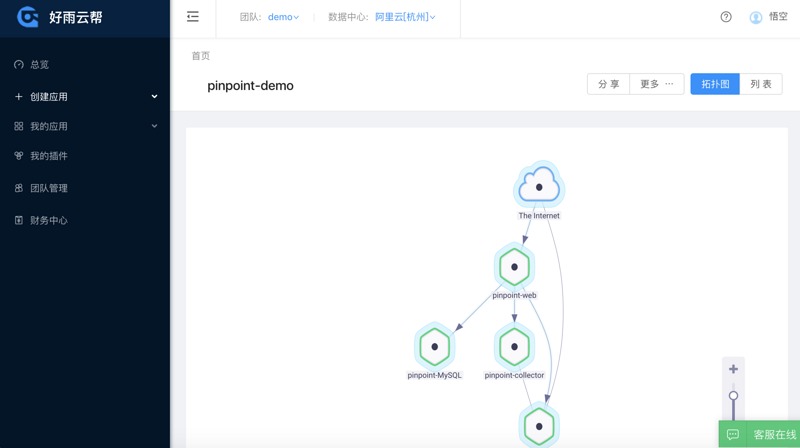Image resolution: width=800 pixels, height=448 pixels.
Task: Switch to 拓扑图 topology view
Action: point(715,84)
